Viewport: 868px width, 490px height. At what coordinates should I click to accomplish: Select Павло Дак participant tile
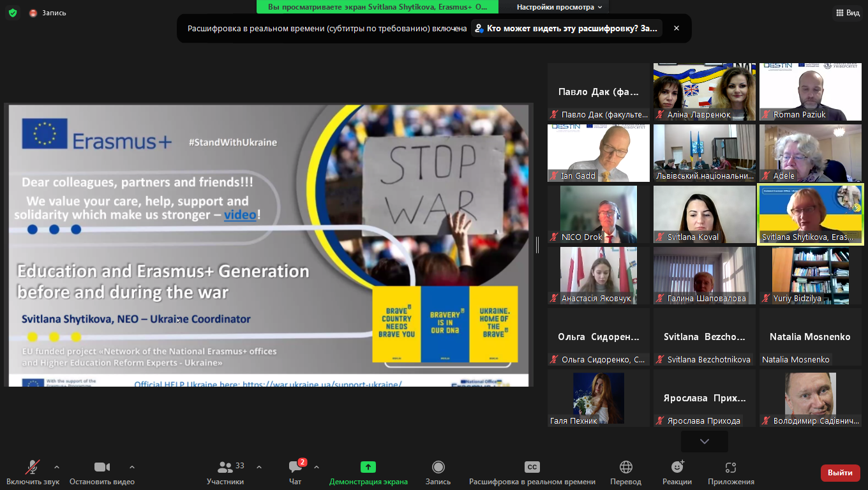(x=599, y=92)
